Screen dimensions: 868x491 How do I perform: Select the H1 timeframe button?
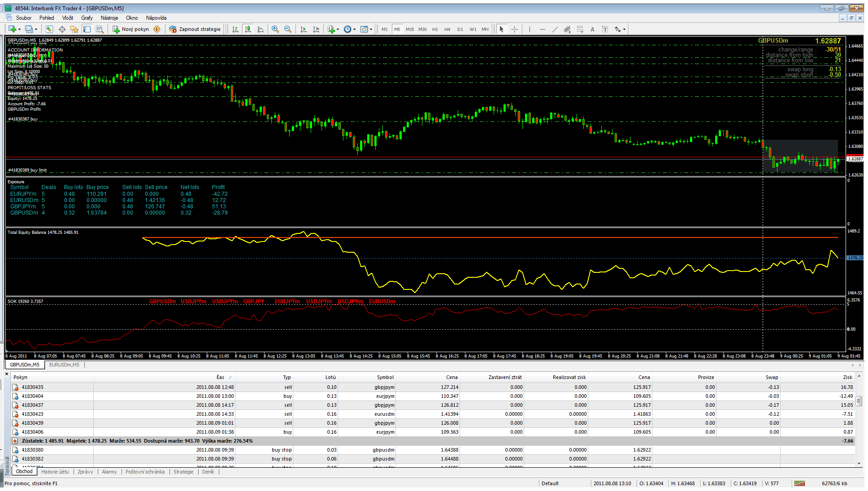click(x=435, y=29)
